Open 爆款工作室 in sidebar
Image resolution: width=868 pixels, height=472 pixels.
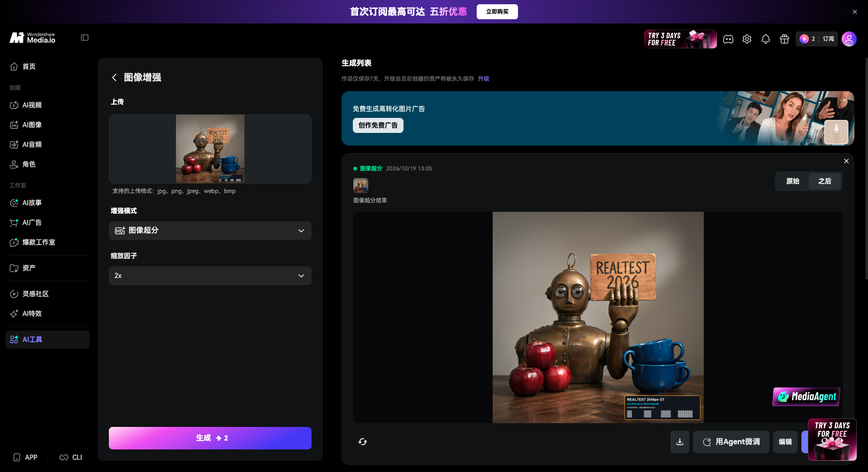point(47,242)
